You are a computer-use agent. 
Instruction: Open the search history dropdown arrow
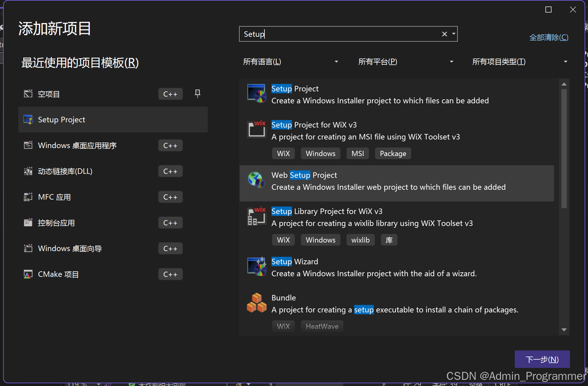tap(454, 34)
